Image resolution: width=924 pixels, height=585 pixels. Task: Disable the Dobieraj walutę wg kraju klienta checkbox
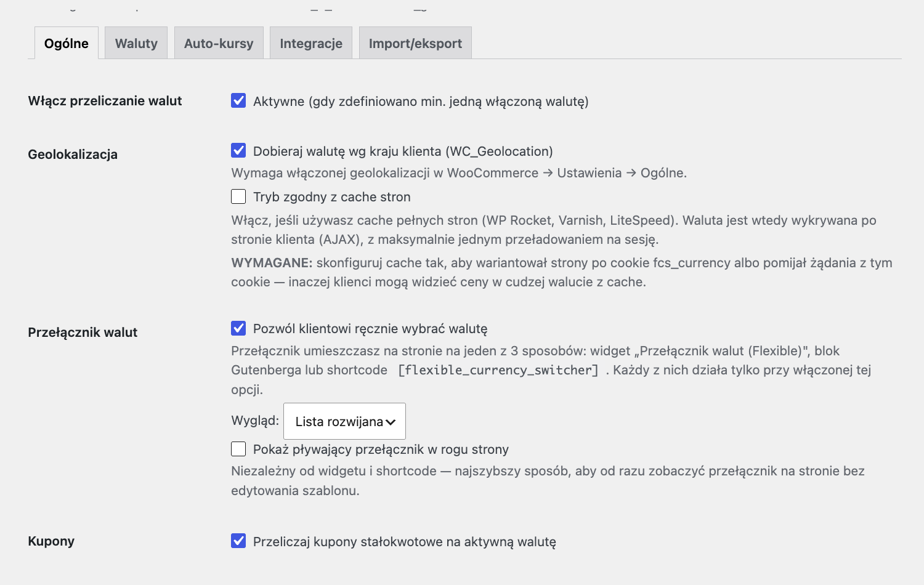tap(238, 150)
